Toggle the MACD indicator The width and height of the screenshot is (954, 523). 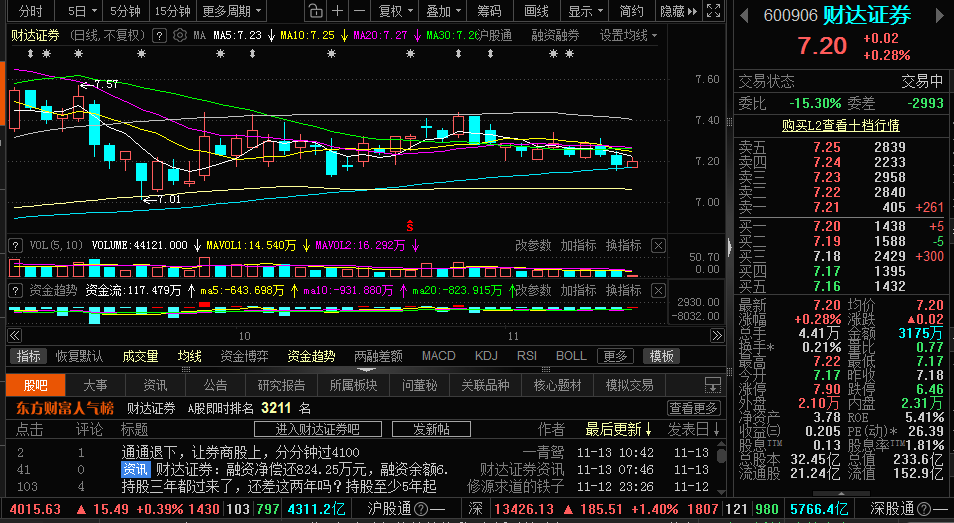pos(439,356)
